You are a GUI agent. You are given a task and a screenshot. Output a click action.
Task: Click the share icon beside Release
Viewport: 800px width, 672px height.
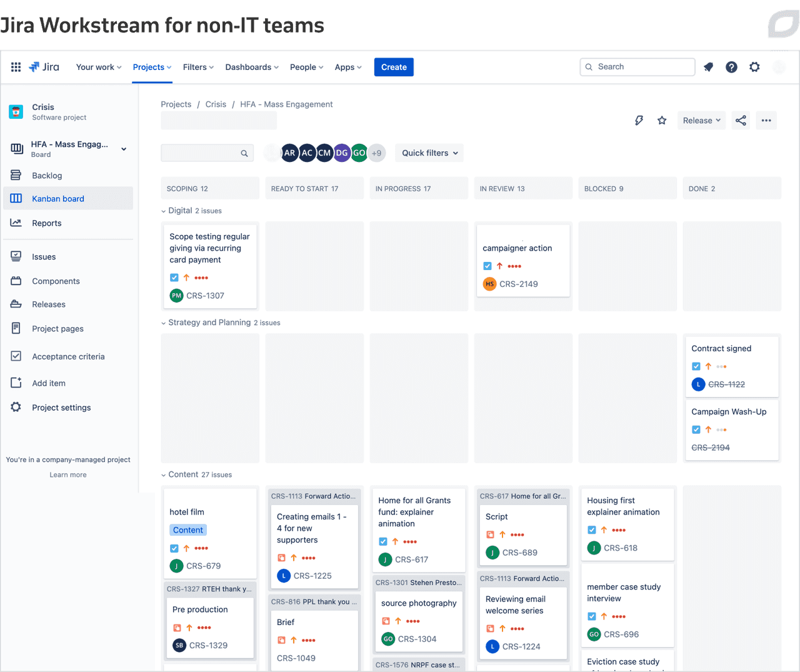[741, 121]
